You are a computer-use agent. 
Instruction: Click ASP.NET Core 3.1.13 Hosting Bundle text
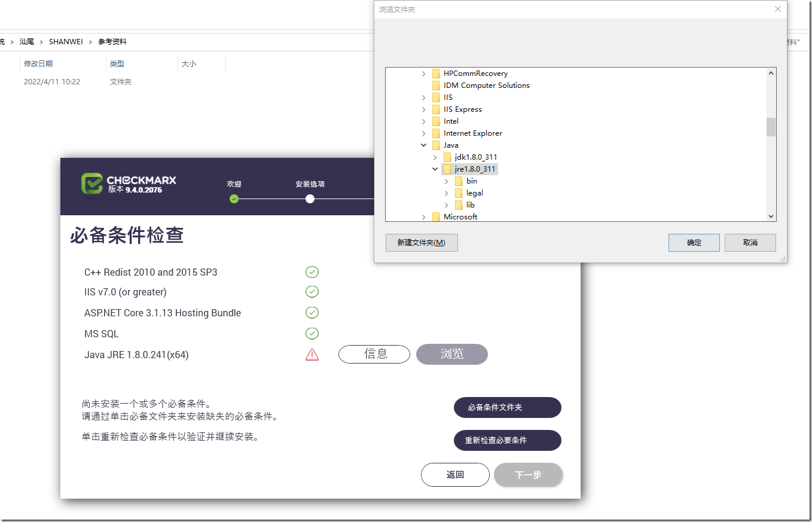(x=163, y=313)
